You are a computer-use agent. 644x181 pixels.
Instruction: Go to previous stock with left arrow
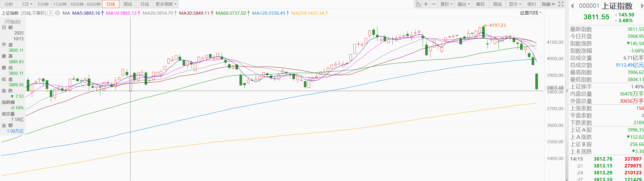[x=572, y=6]
